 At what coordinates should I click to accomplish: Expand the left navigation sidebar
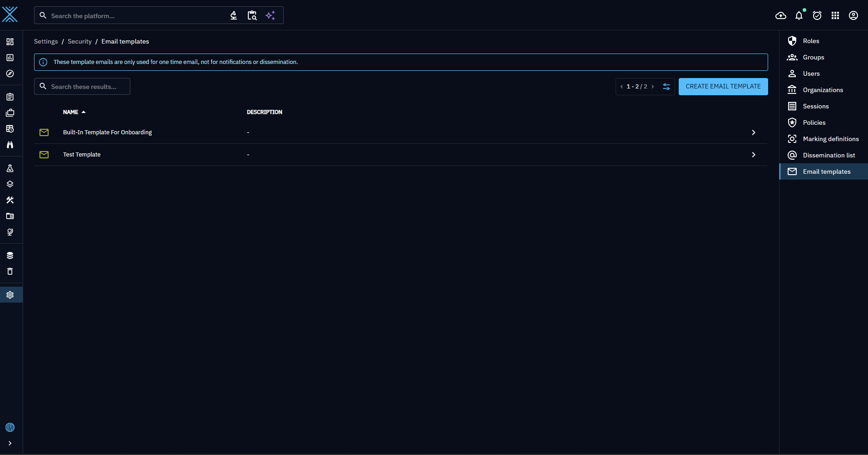coord(10,443)
